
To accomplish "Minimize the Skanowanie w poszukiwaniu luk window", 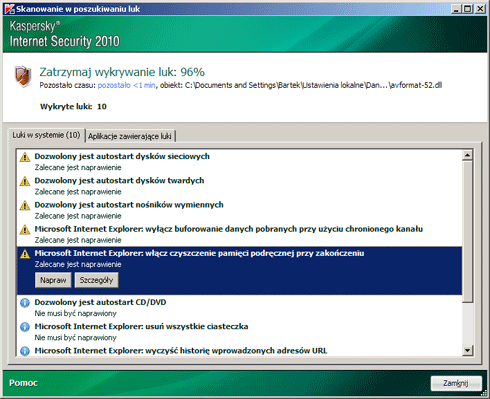I will point(456,9).
